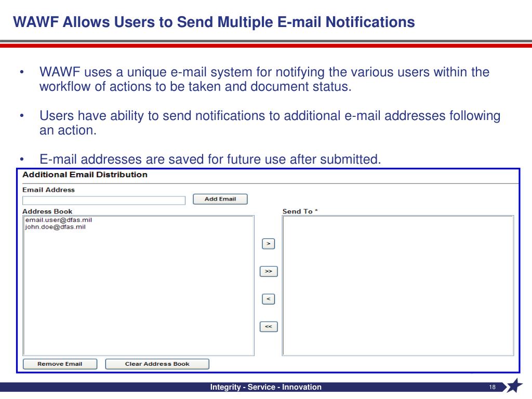The image size is (532, 399).
Task: Click the Remove Email button
Action: tap(60, 364)
